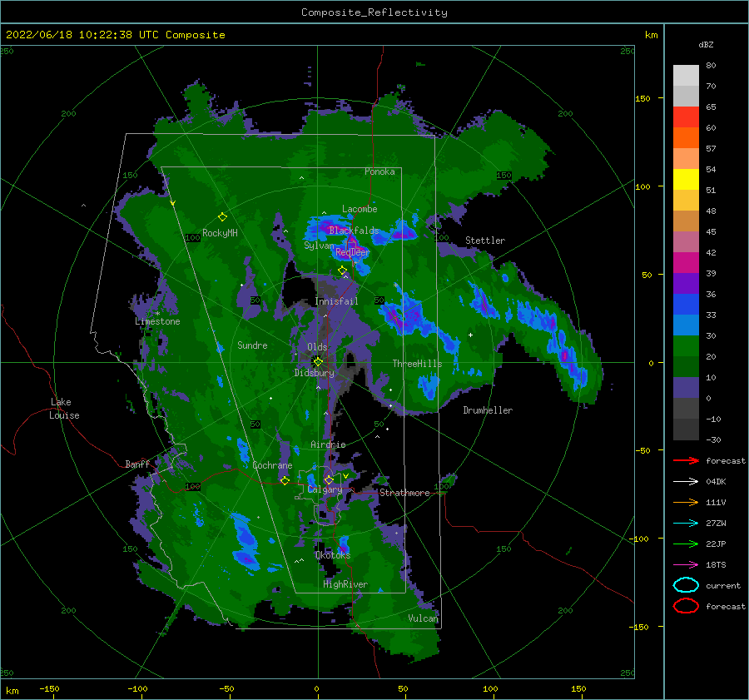The width and height of the screenshot is (749, 700).
Task: Select the yellow diamond marker near Cochrane
Action: [x=285, y=480]
